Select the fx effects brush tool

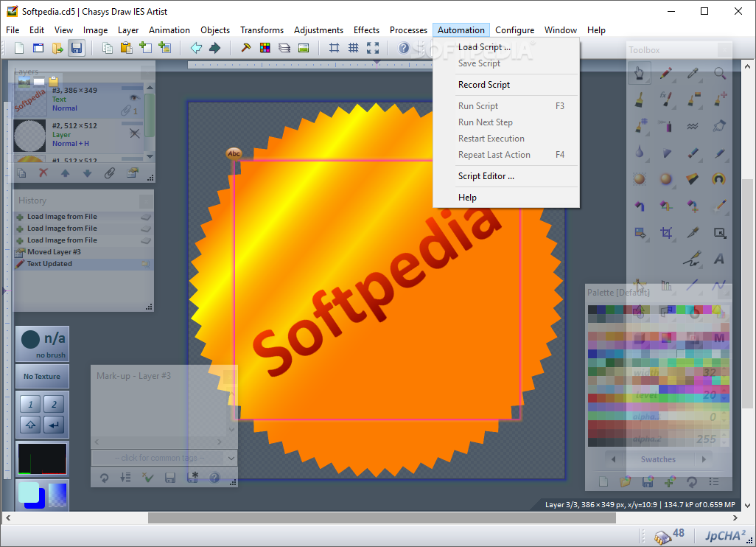point(666,100)
